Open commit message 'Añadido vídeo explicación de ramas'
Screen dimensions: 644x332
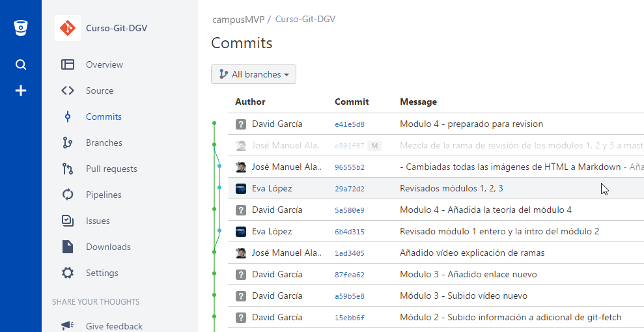pos(471,253)
